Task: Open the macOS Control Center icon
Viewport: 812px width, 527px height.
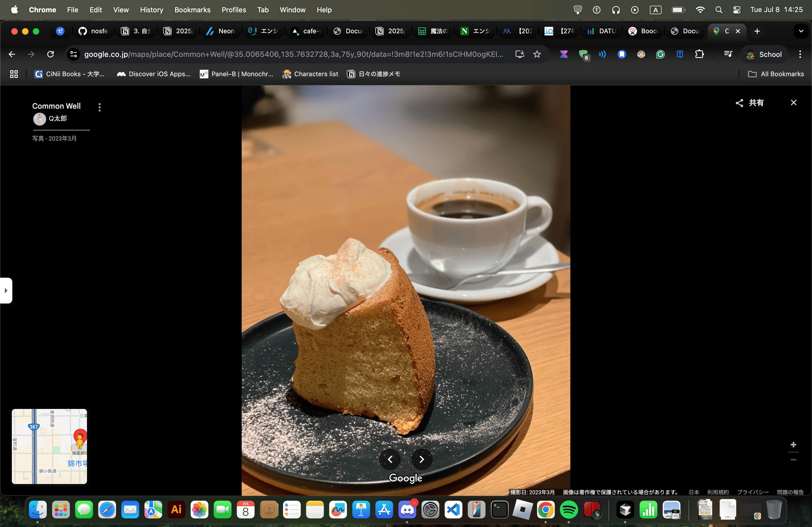Action: coord(737,10)
